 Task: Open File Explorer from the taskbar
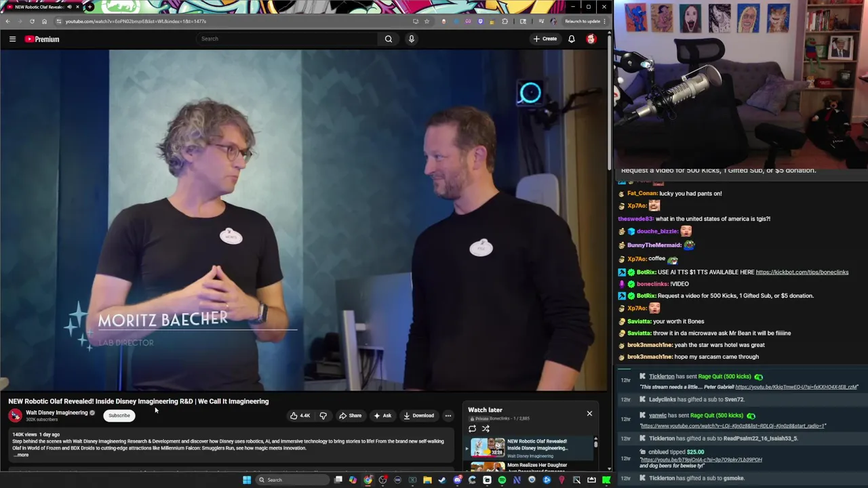(x=427, y=480)
